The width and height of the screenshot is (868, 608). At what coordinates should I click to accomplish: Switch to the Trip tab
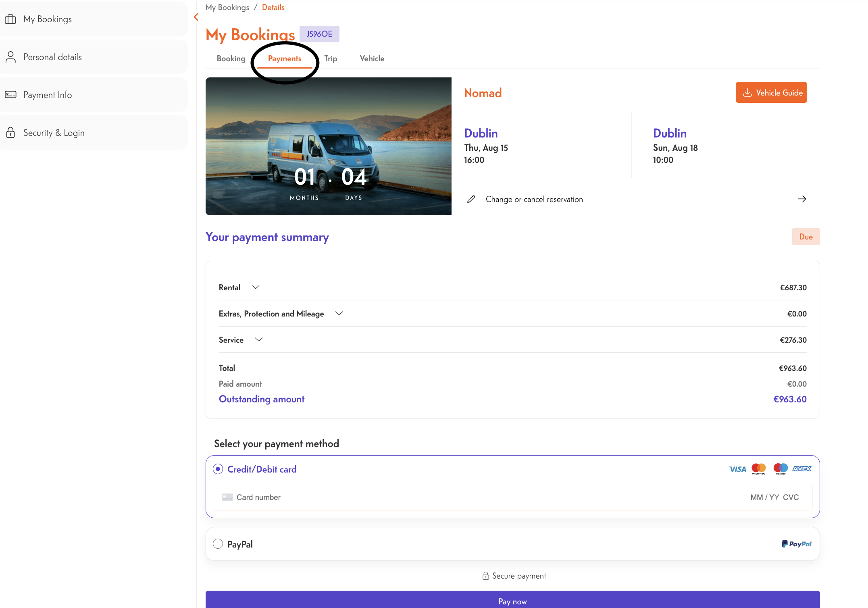[x=331, y=58]
